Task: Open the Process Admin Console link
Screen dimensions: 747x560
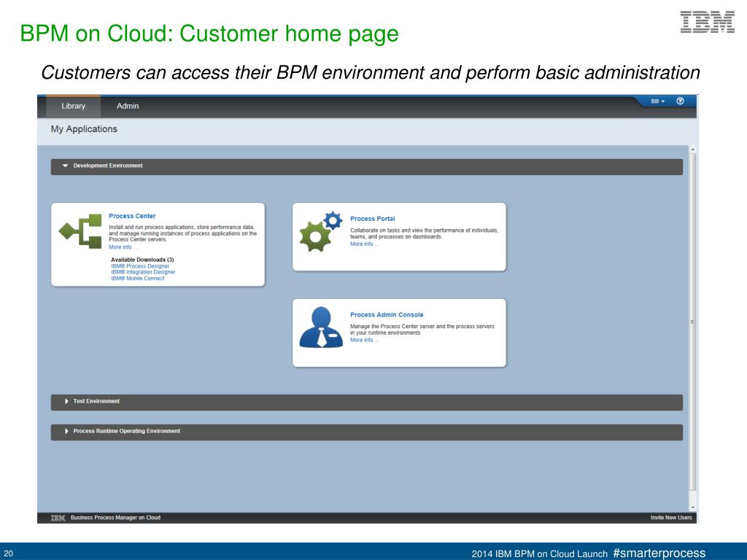Action: click(x=387, y=315)
